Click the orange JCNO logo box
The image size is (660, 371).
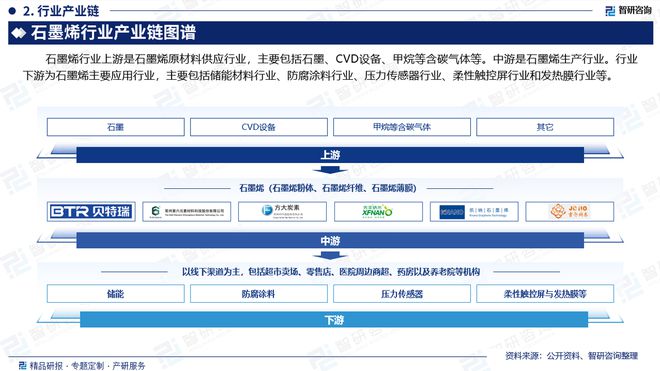point(570,211)
